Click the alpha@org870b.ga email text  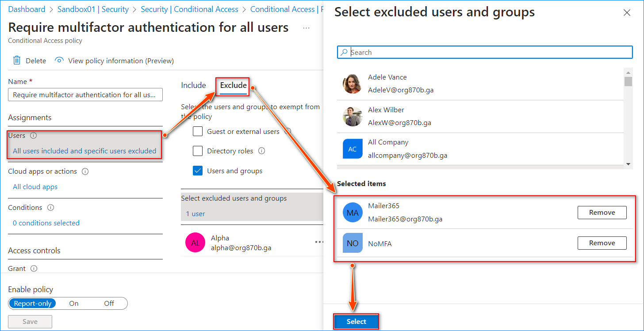[x=241, y=248]
